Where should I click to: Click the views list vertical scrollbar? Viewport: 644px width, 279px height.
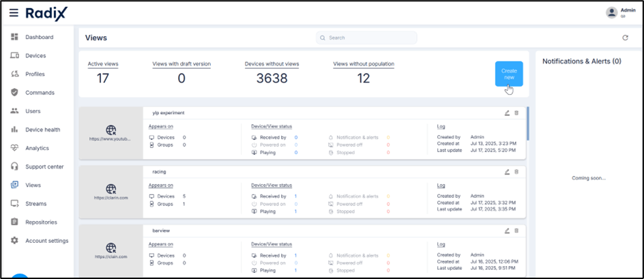tap(528, 123)
